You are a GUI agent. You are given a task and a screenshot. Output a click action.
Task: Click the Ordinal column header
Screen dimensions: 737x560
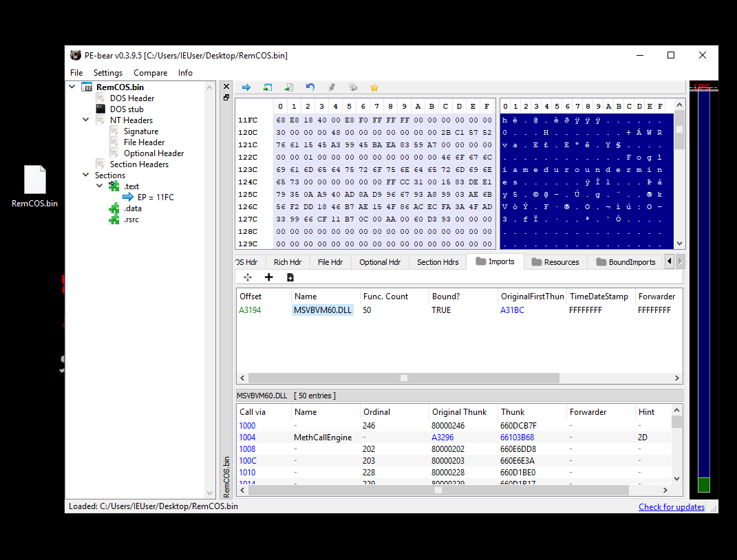394,412
